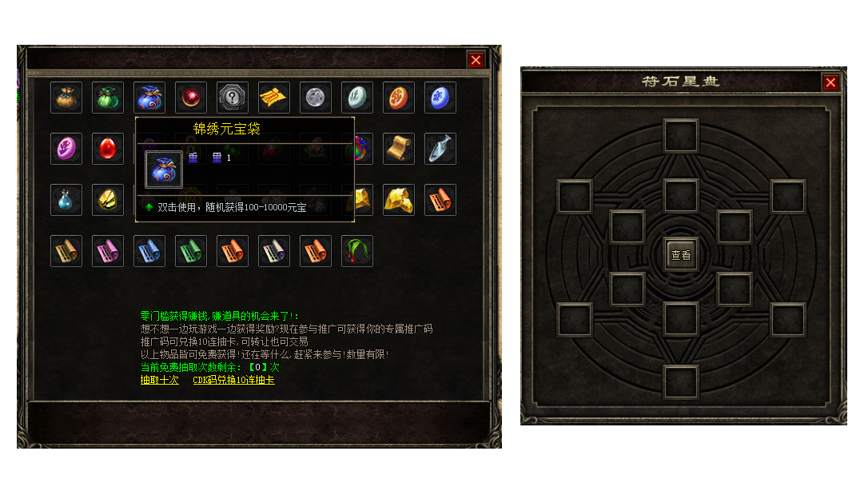Select the top rune slot of star disc
The height and width of the screenshot is (491, 868).
coord(681,136)
